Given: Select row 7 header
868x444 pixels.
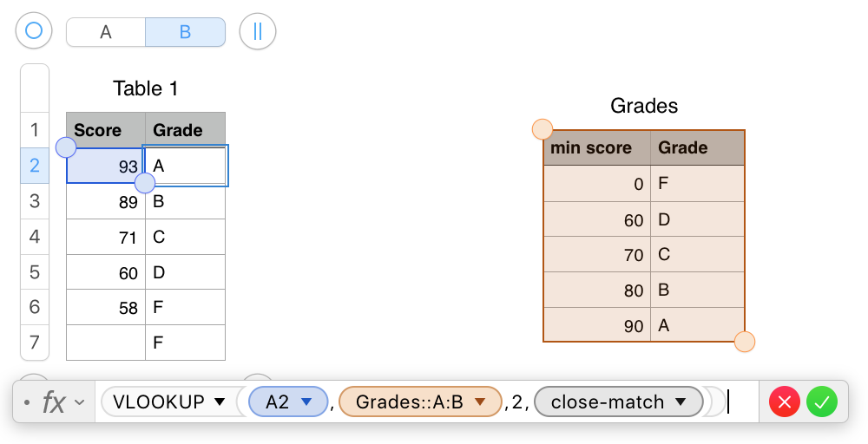Looking at the screenshot, I should [x=35, y=343].
